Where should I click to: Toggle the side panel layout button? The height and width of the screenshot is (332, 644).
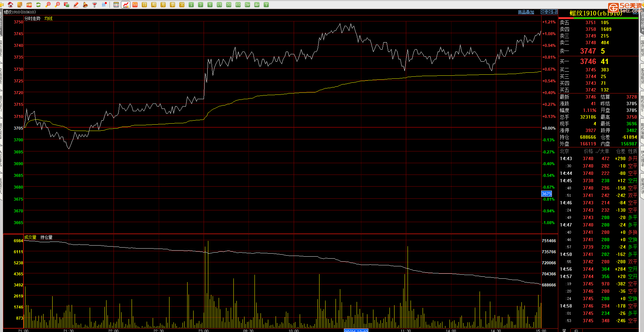click(555, 12)
